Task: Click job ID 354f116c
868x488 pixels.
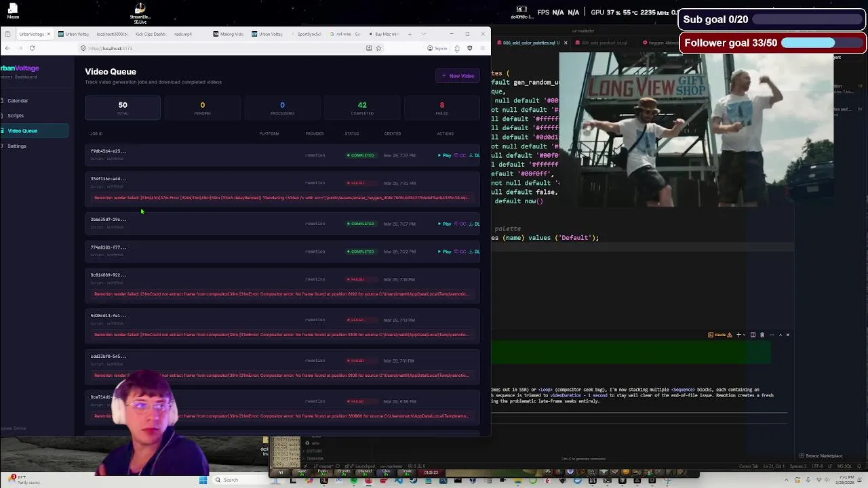Action: [x=108, y=179]
